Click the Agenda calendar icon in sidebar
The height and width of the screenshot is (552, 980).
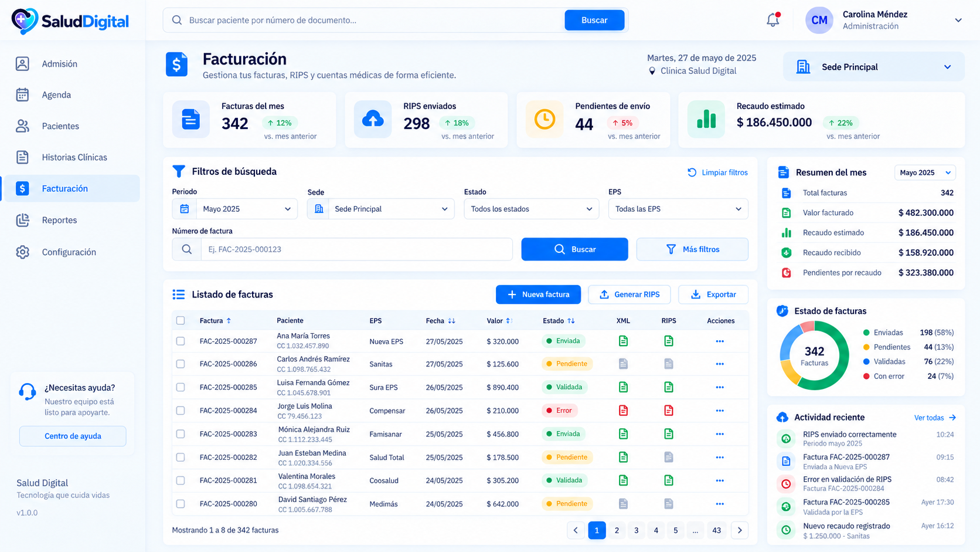(22, 94)
